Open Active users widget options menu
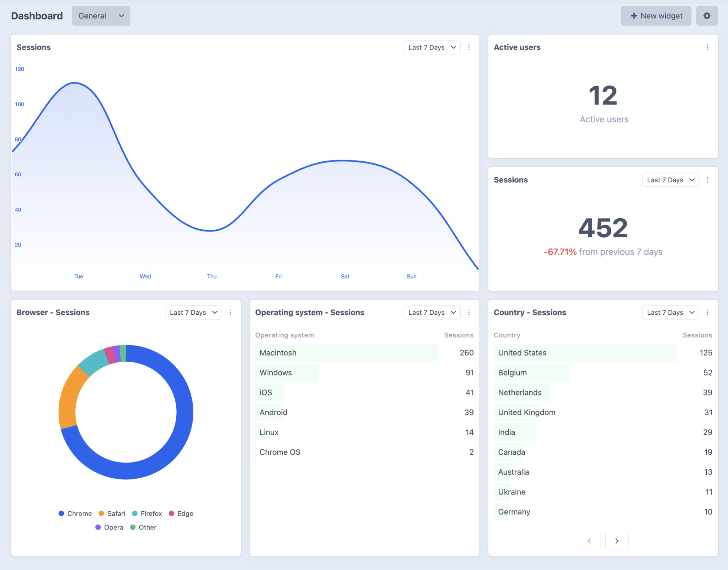 (x=707, y=47)
